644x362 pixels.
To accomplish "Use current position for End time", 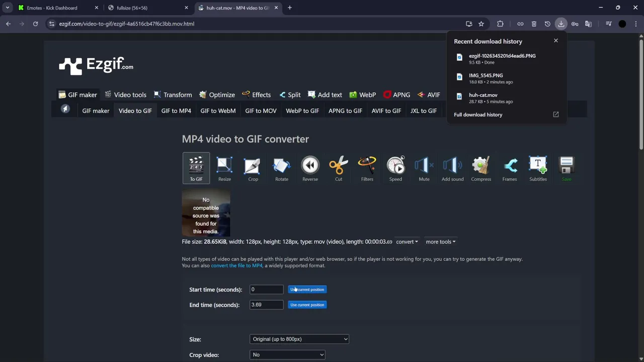I will [x=307, y=305].
